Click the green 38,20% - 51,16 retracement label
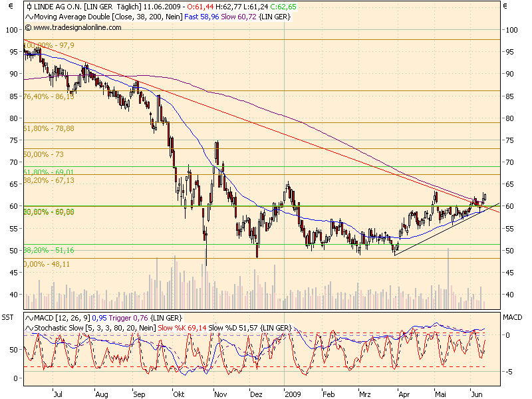The width and height of the screenshot is (532, 399). [x=49, y=250]
